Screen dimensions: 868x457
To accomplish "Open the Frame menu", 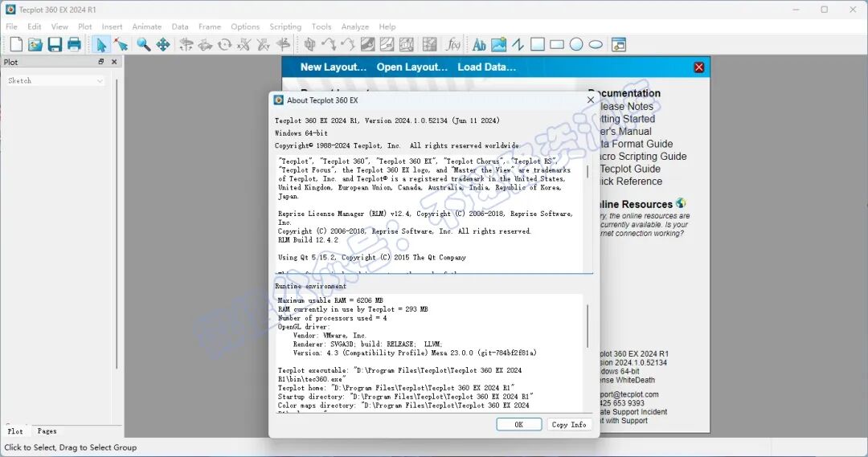I will pyautogui.click(x=210, y=27).
